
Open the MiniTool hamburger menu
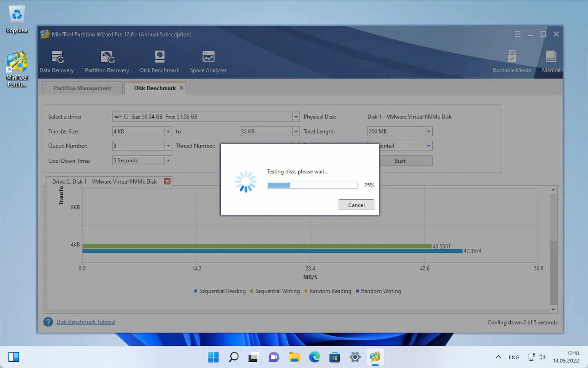(x=518, y=34)
